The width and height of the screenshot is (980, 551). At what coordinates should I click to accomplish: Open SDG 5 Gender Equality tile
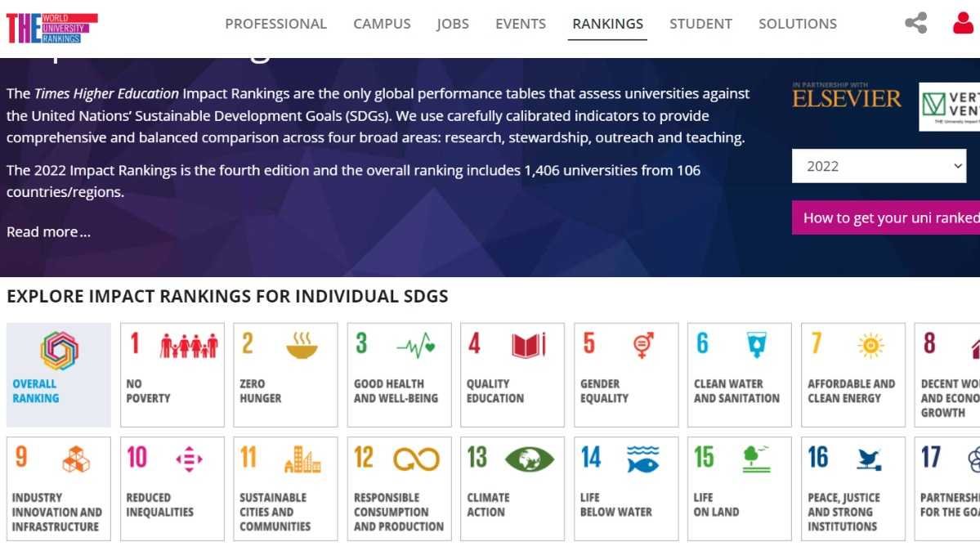click(x=626, y=374)
